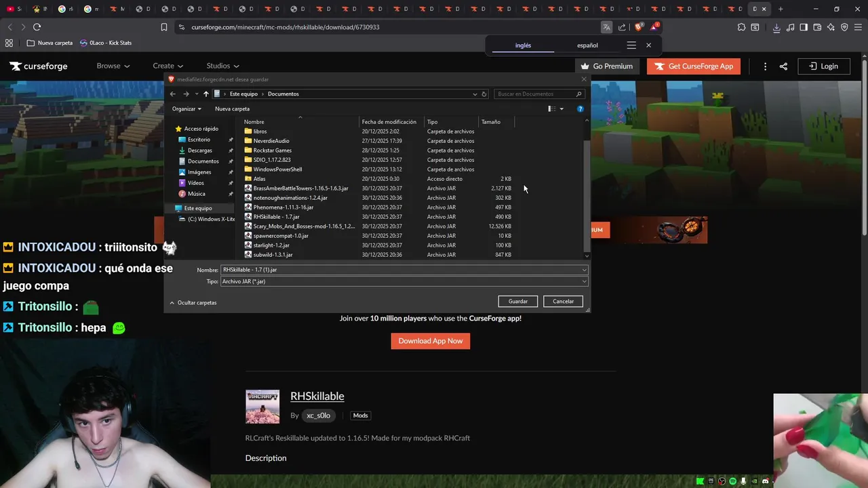The width and height of the screenshot is (868, 488).
Task: Click the RHSkillable project thumbnail
Action: coord(262,407)
